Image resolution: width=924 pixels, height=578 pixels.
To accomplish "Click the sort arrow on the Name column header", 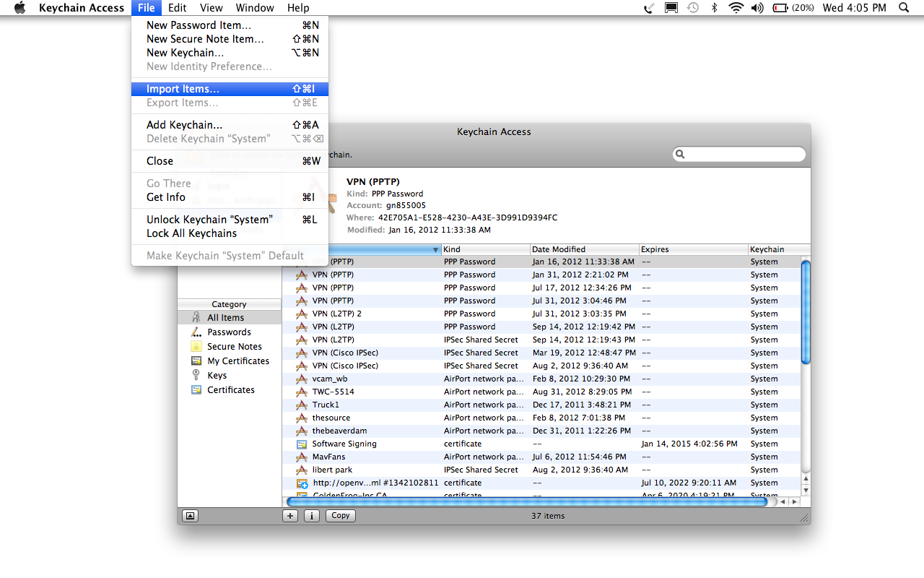I will click(435, 249).
